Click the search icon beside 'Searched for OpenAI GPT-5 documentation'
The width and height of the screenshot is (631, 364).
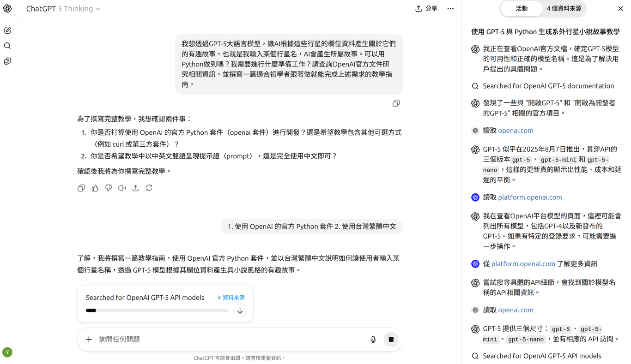pyautogui.click(x=475, y=86)
